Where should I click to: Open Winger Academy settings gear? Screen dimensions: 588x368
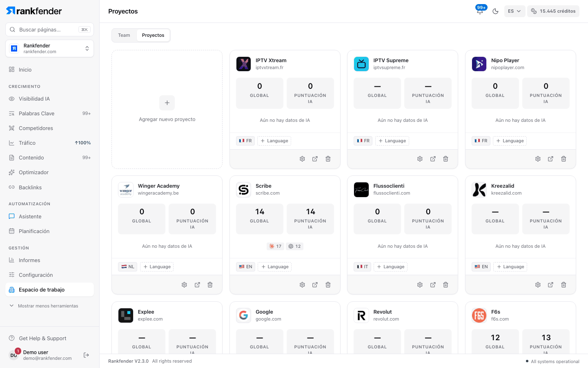point(184,285)
